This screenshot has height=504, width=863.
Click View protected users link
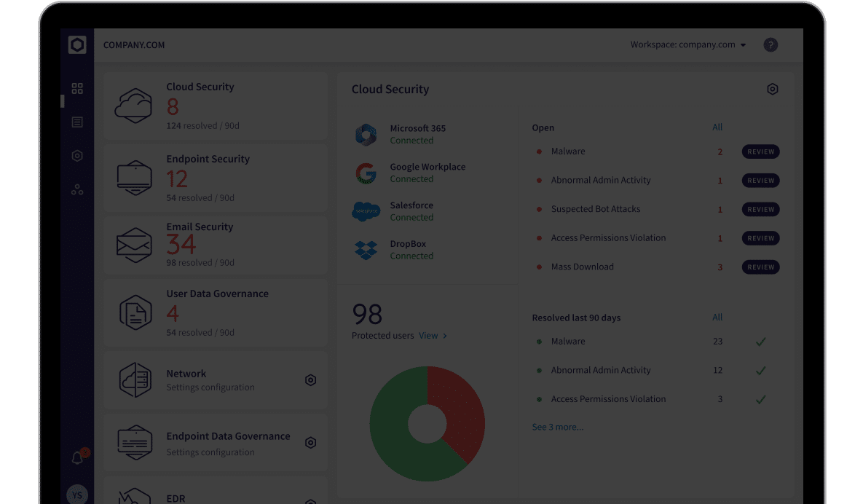tap(433, 336)
